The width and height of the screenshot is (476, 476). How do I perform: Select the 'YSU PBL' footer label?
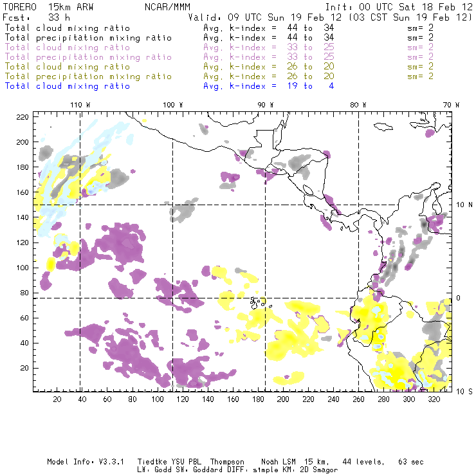[x=186, y=462]
